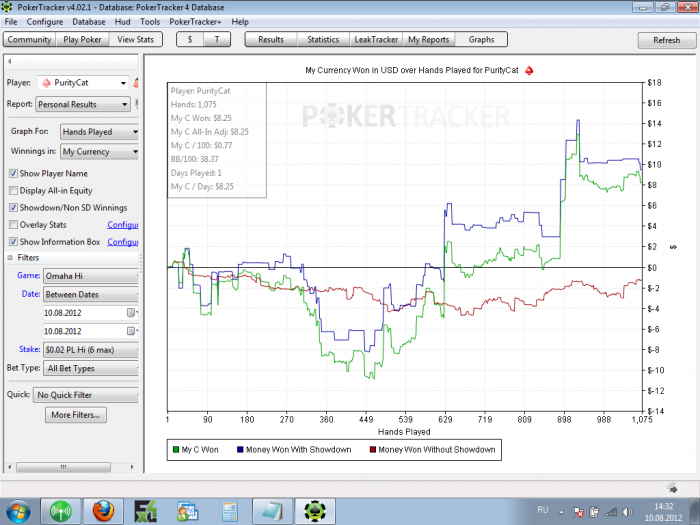
Task: Enable Display All-in Equity checkbox
Action: click(x=13, y=191)
